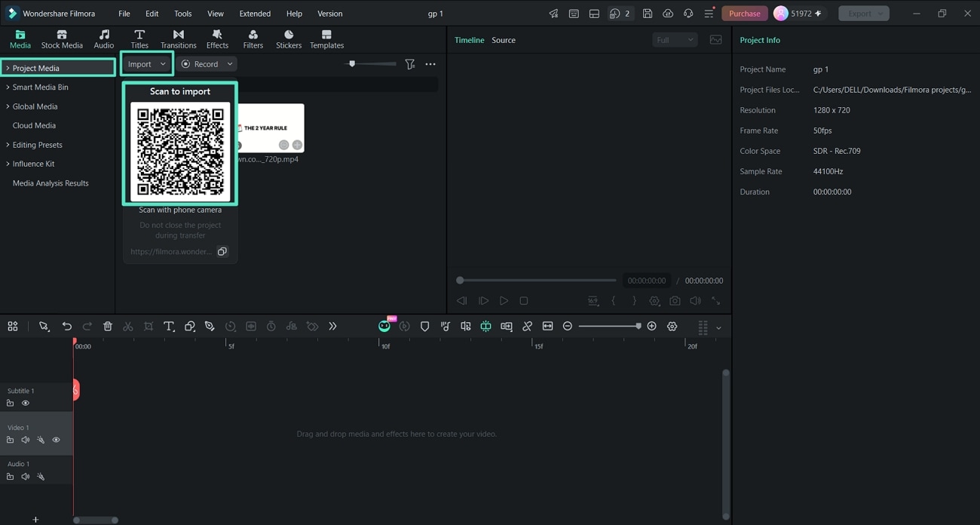
Task: Open the timeline settings gear
Action: (672, 327)
